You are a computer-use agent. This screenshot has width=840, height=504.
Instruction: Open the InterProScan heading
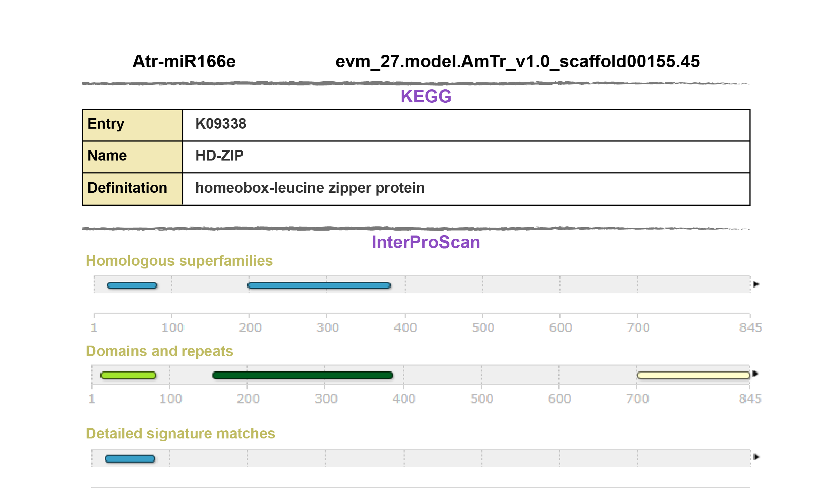426,242
